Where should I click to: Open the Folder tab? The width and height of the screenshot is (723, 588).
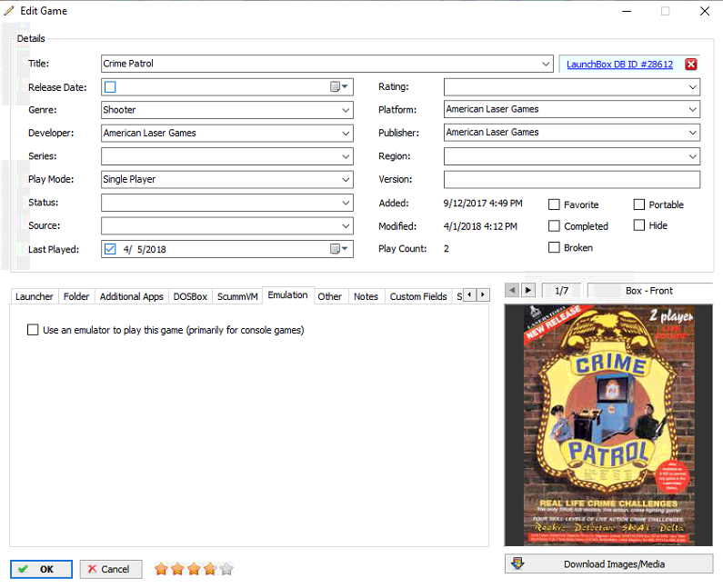click(76, 296)
